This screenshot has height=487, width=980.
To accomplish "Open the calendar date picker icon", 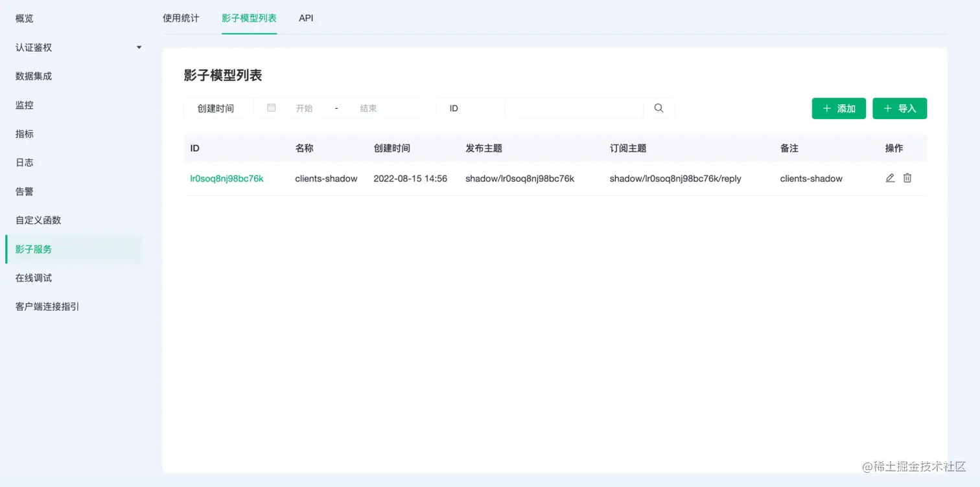I will (270, 108).
